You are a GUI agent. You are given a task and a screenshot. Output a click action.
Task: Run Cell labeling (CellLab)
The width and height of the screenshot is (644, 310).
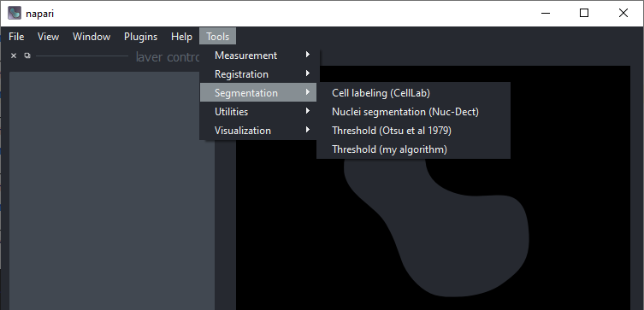414,93
